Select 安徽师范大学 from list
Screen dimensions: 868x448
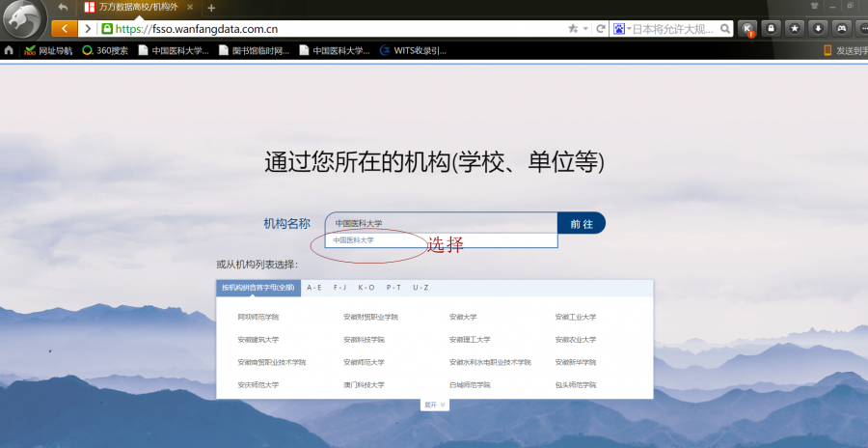coord(364,362)
